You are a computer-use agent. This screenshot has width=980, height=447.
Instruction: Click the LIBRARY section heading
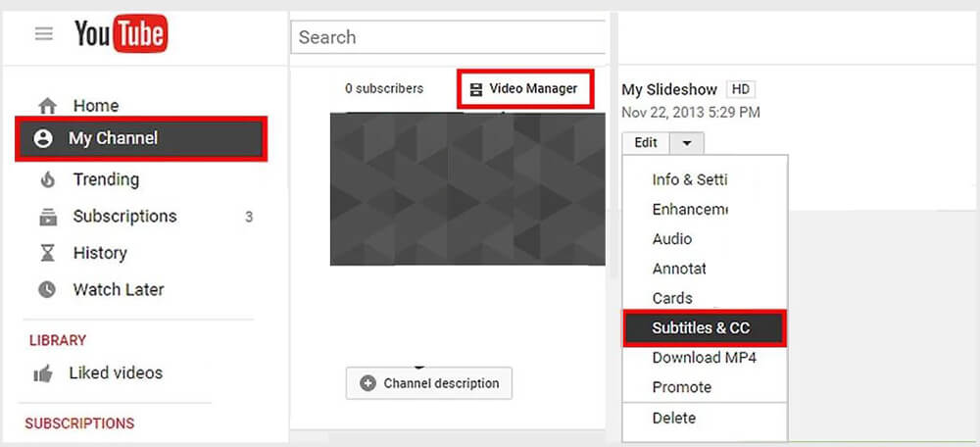coord(58,341)
